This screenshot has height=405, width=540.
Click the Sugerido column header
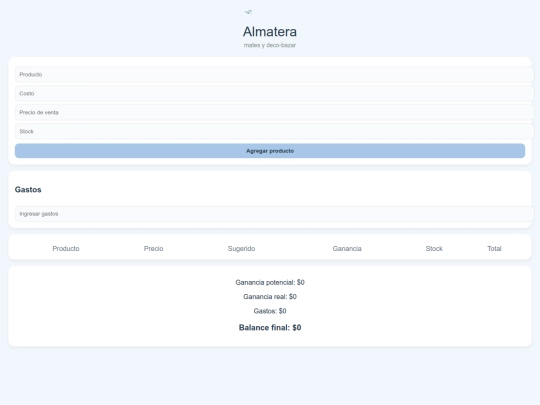click(x=241, y=249)
